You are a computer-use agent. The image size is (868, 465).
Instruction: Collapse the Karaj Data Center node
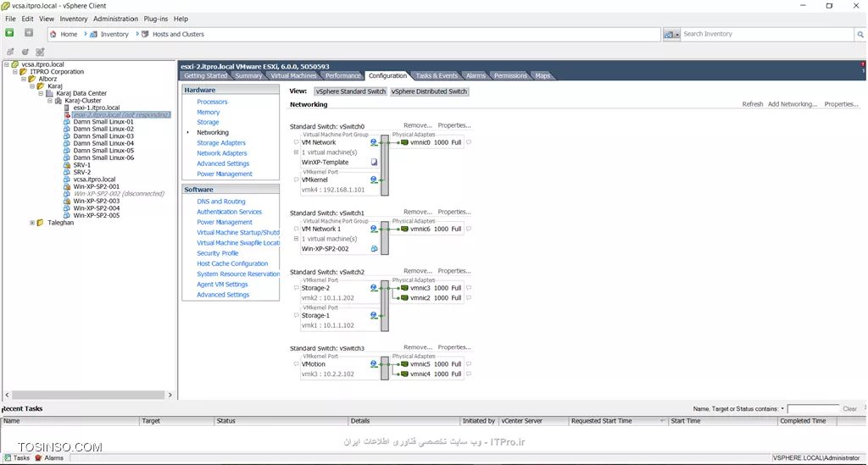tap(41, 93)
